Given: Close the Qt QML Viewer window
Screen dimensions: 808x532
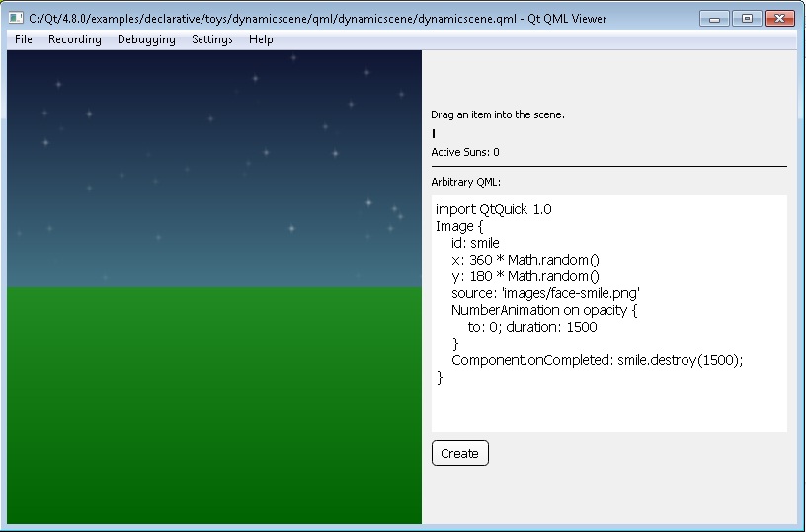Looking at the screenshot, I should [779, 19].
